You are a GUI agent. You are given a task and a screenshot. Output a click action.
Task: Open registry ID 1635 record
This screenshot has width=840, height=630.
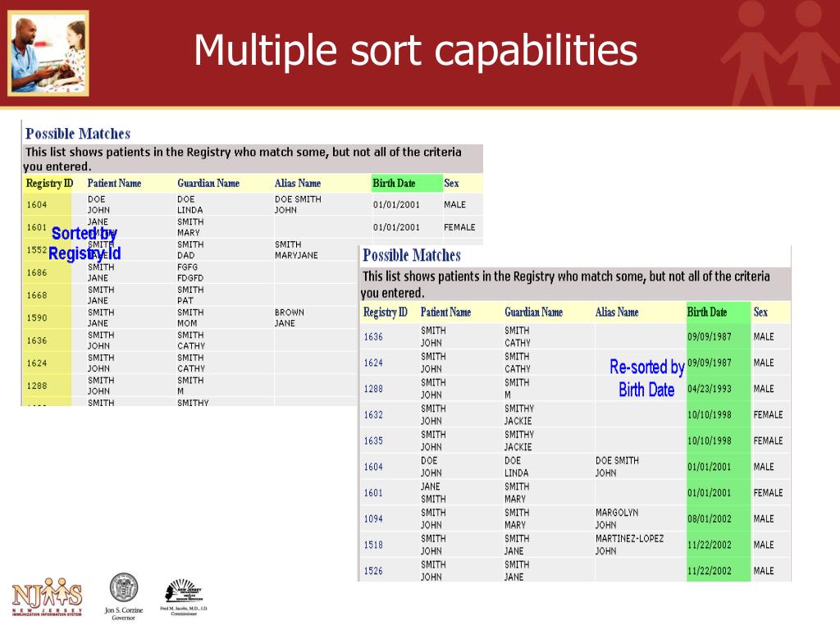373,441
